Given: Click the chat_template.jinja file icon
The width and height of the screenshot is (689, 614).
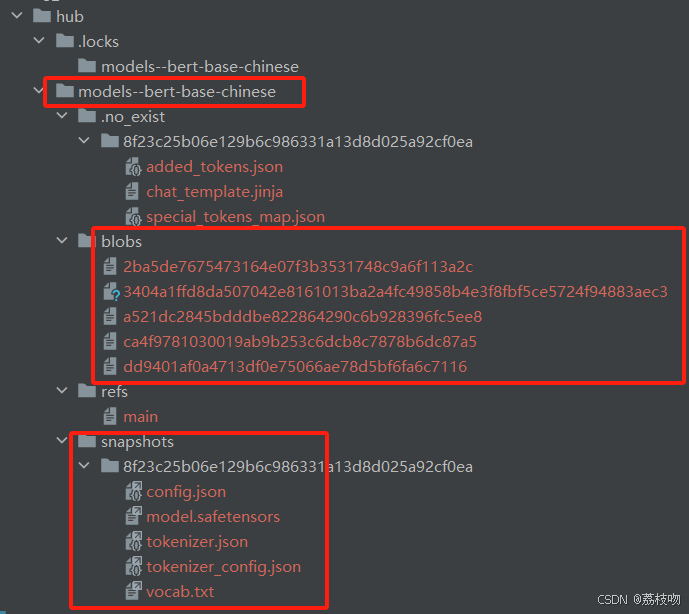Looking at the screenshot, I should 132,192.
